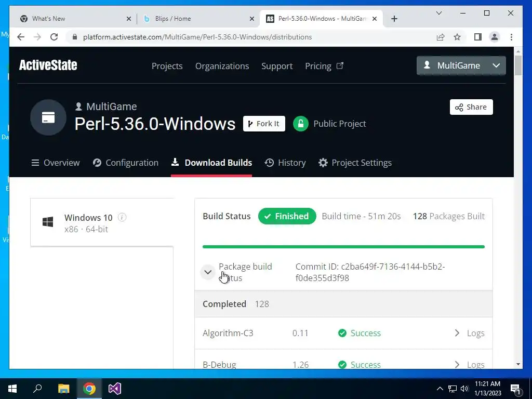Click the project avatar icon
This screenshot has width=532, height=399.
(48, 117)
